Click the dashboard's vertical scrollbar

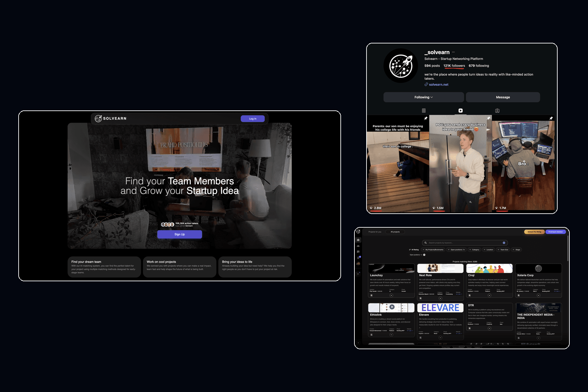pos(568,248)
